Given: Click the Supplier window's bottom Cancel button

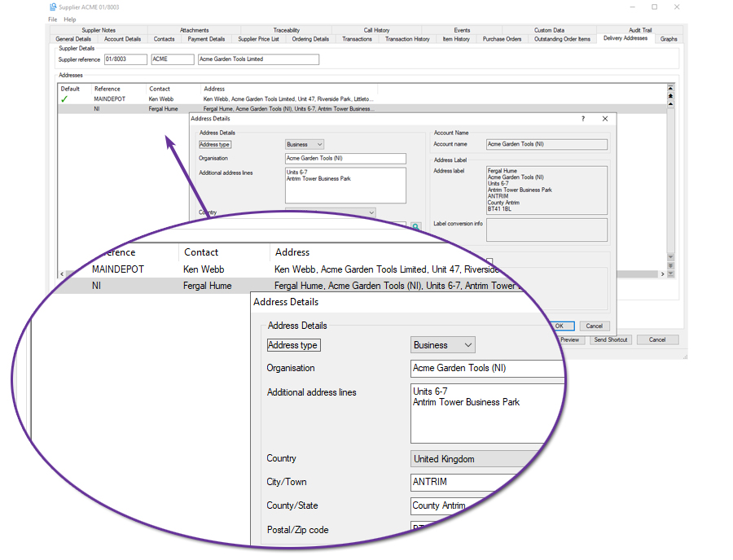Looking at the screenshot, I should 657,340.
